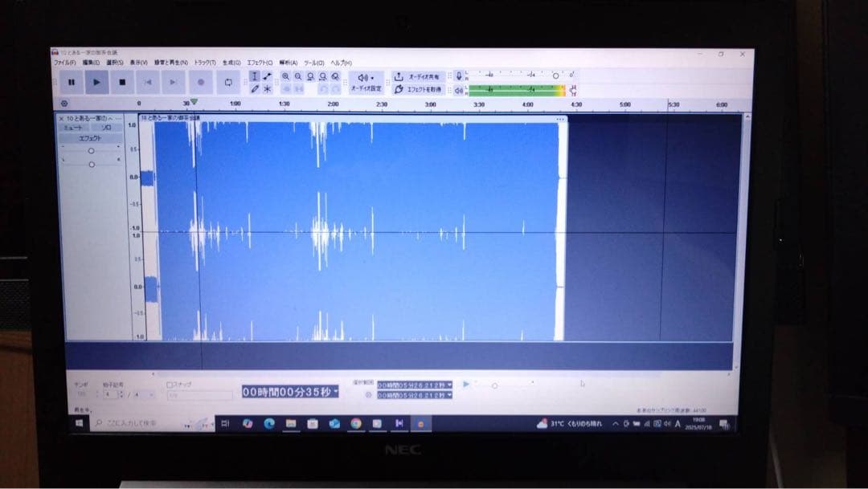Click the Record button
Image resolution: width=868 pixels, height=489 pixels.
(200, 82)
